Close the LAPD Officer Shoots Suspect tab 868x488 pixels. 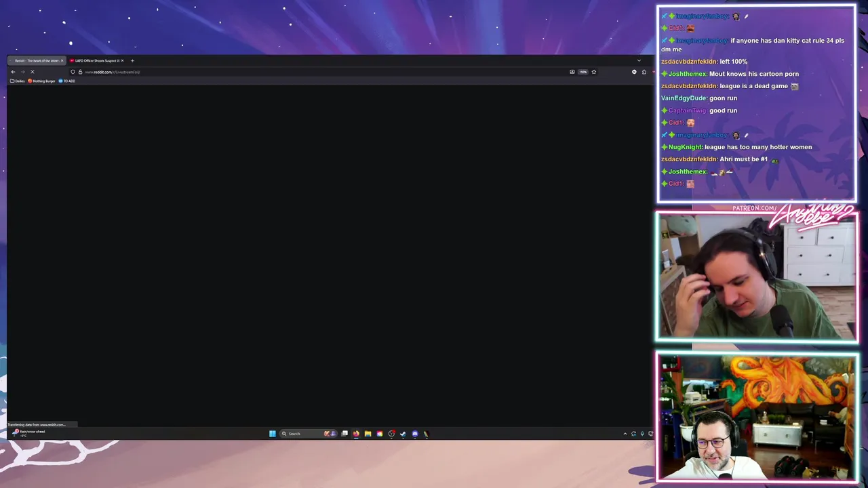point(122,61)
